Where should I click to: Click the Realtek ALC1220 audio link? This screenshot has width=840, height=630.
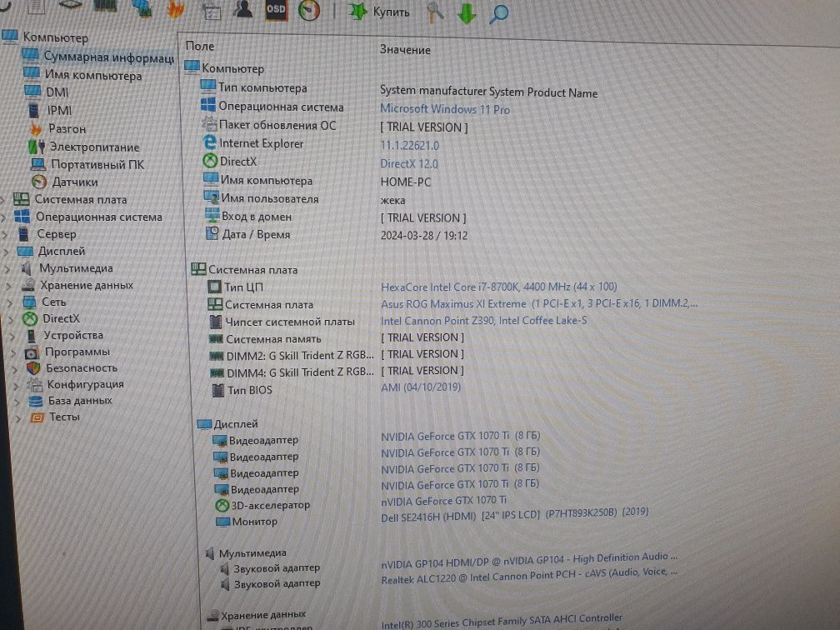[529, 576]
